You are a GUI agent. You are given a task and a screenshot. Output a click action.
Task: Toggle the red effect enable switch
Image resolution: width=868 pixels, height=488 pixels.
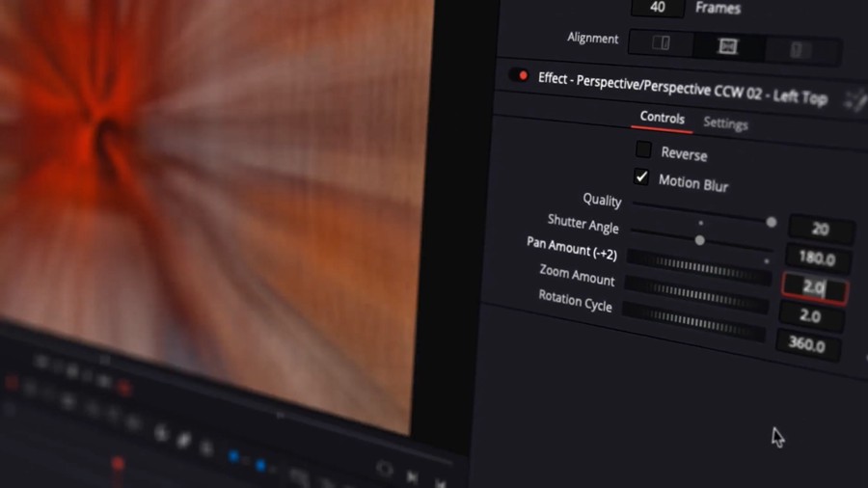(519, 75)
